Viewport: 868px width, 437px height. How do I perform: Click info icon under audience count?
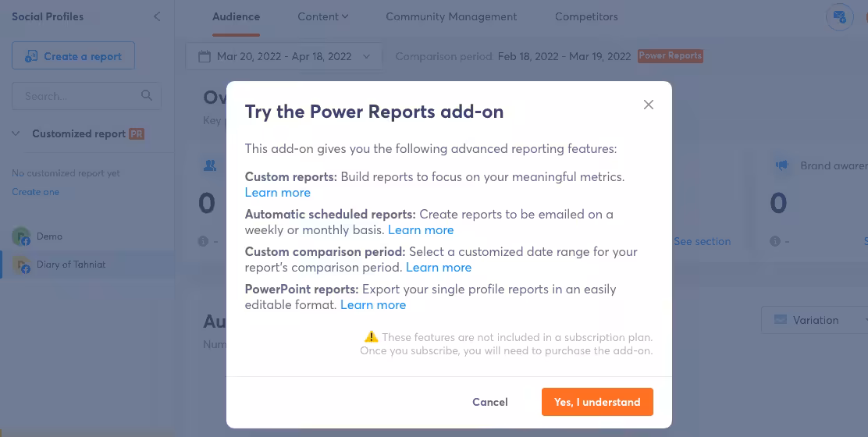click(203, 241)
